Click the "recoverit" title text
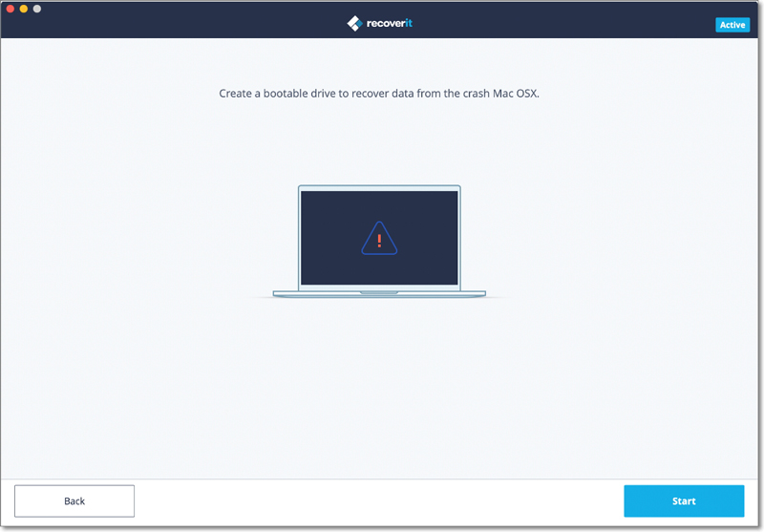Screen dimensions: 764x532 pyautogui.click(x=390, y=23)
